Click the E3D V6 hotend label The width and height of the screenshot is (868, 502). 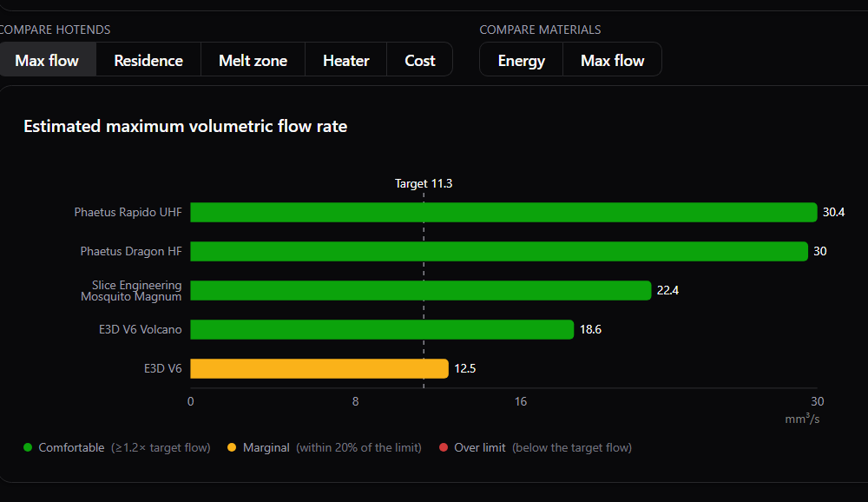tap(163, 368)
